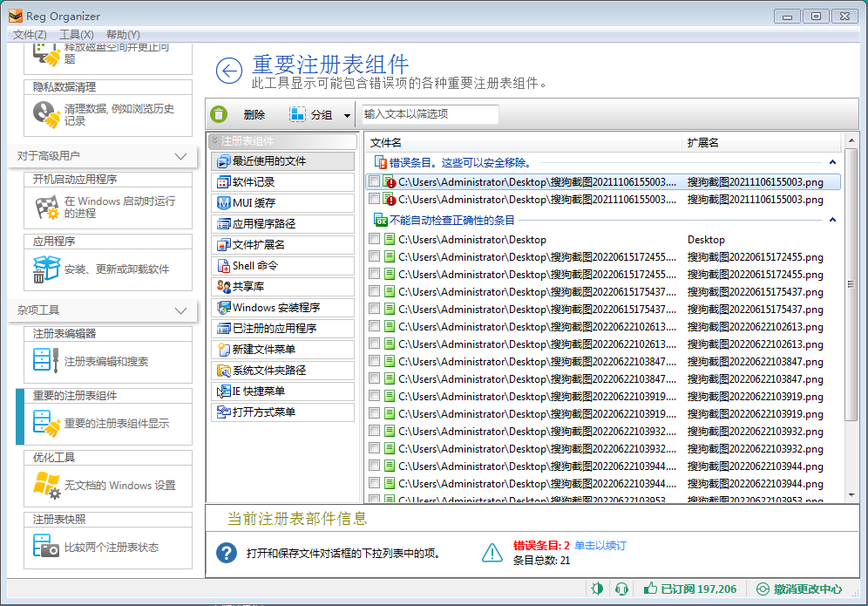This screenshot has width=868, height=606.
Task: Click the green trash delete icon
Action: 220,114
